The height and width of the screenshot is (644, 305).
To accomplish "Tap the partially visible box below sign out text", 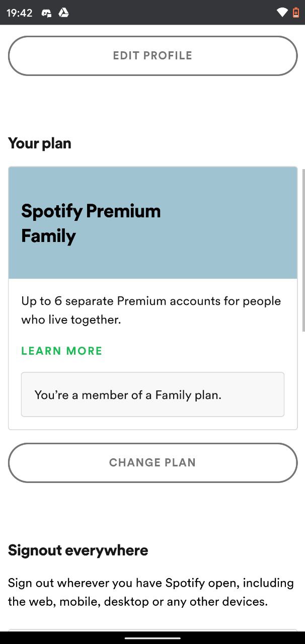I will pyautogui.click(x=152, y=630).
